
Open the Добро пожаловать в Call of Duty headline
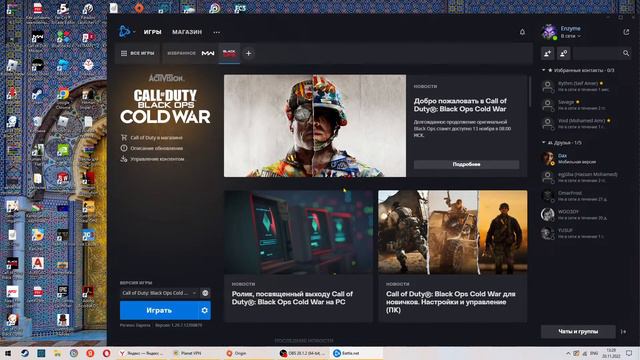pos(460,105)
